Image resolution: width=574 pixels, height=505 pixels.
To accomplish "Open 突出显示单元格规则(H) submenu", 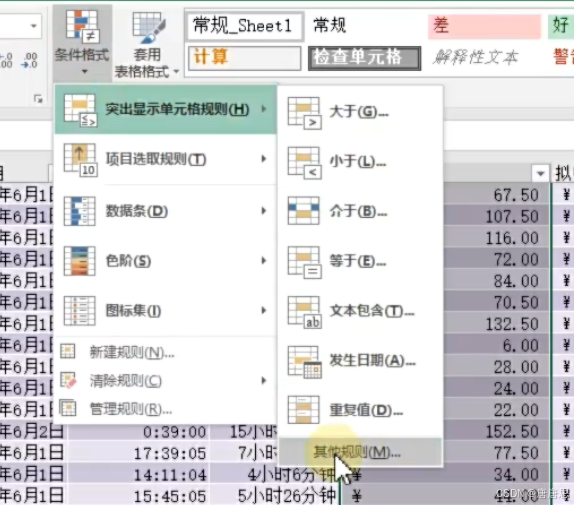I will click(x=165, y=109).
